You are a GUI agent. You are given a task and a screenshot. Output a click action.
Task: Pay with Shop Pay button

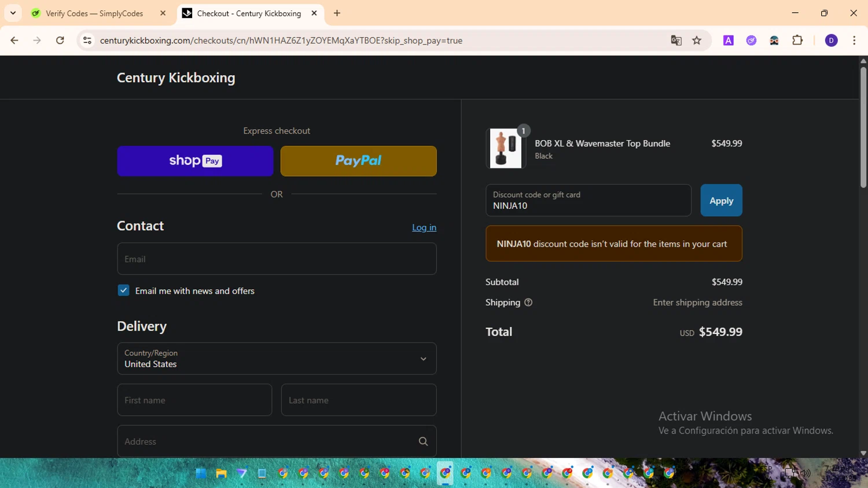pos(195,161)
